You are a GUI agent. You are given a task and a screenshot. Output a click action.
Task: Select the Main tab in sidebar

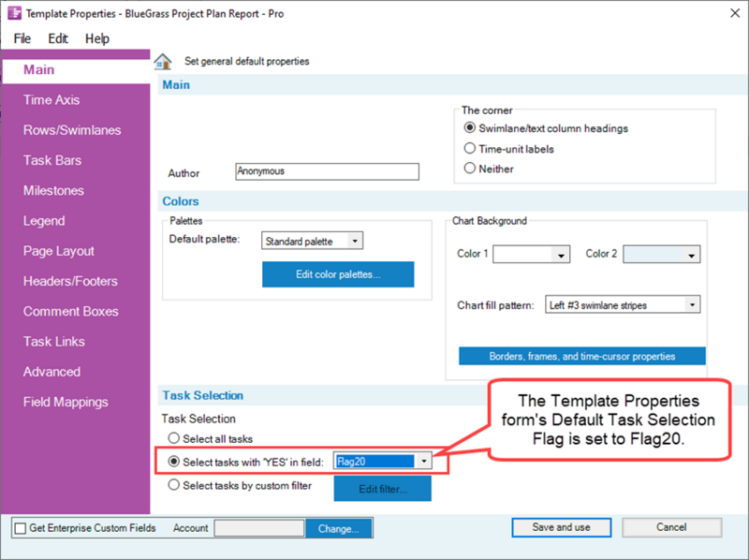click(x=76, y=70)
